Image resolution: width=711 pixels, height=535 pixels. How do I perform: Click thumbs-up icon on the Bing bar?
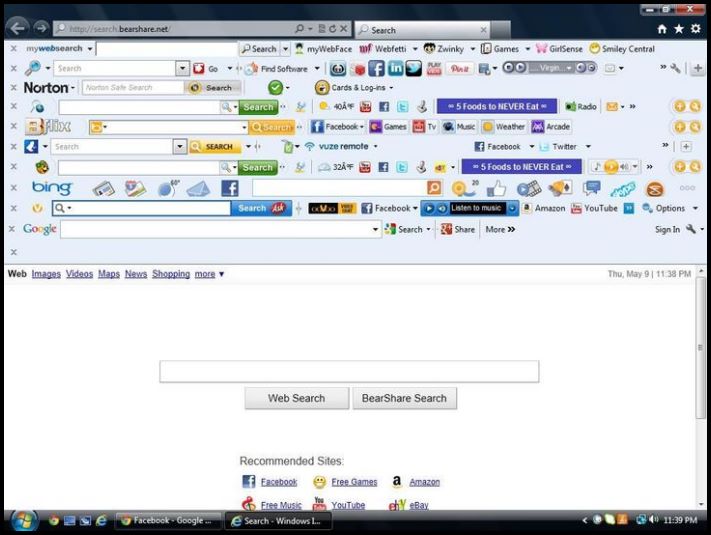pyautogui.click(x=497, y=188)
